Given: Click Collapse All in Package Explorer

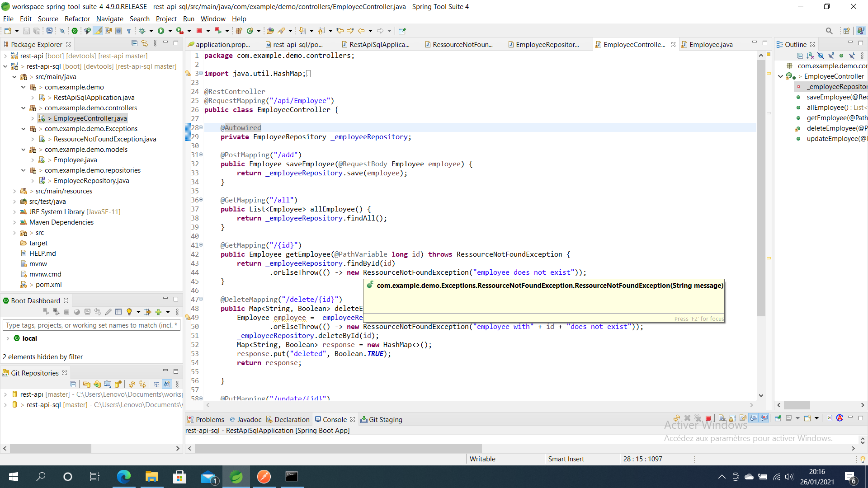Looking at the screenshot, I should point(134,43).
